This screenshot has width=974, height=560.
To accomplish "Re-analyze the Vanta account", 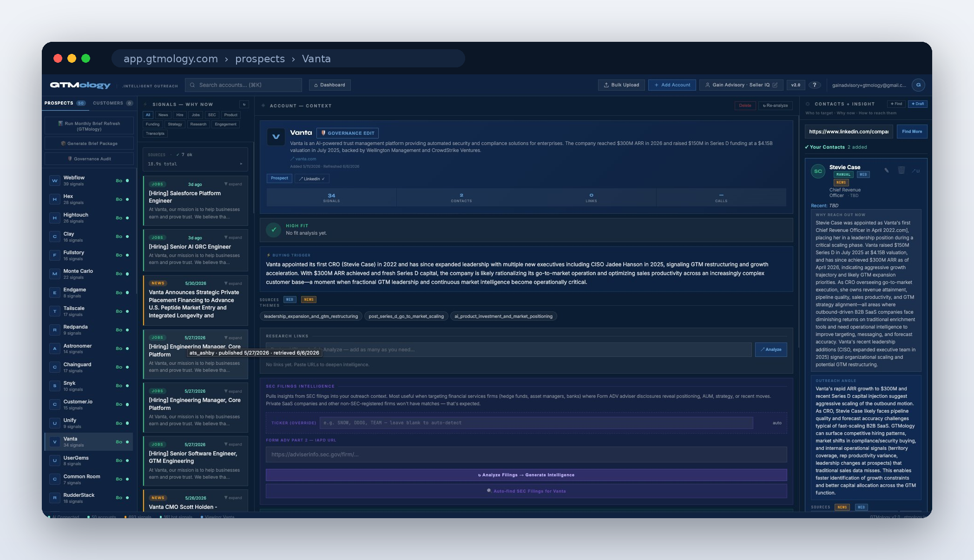I will tap(776, 105).
